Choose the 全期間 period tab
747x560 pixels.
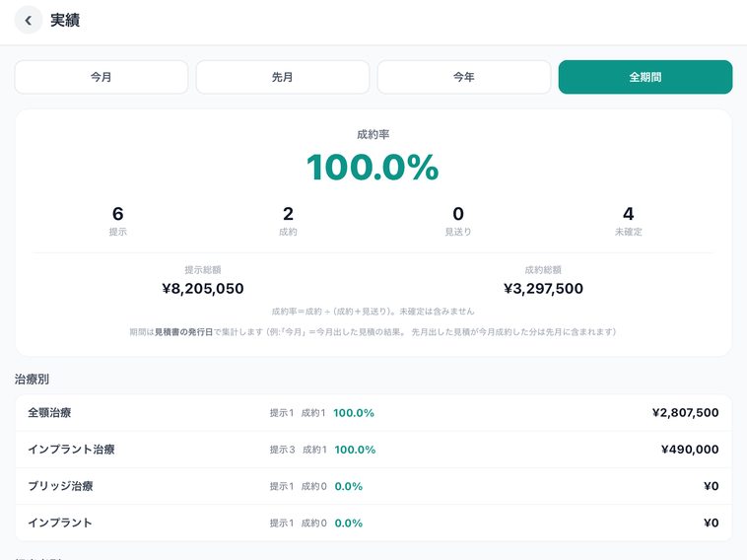645,77
